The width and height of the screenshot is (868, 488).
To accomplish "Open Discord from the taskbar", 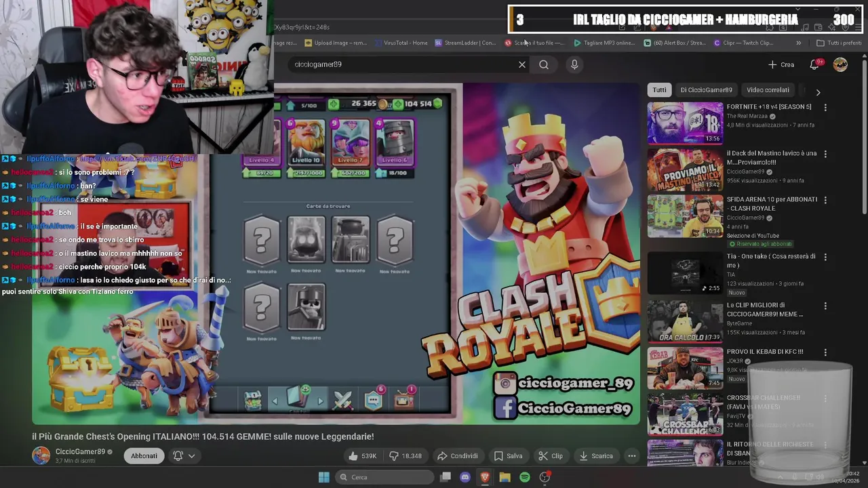I will point(465,477).
